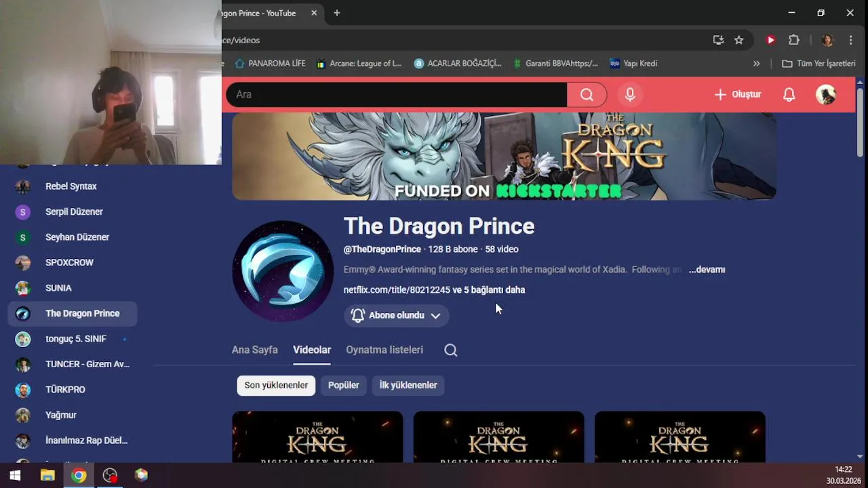
Task: Click the Dragon King Kickstarter banner
Action: 504,156
